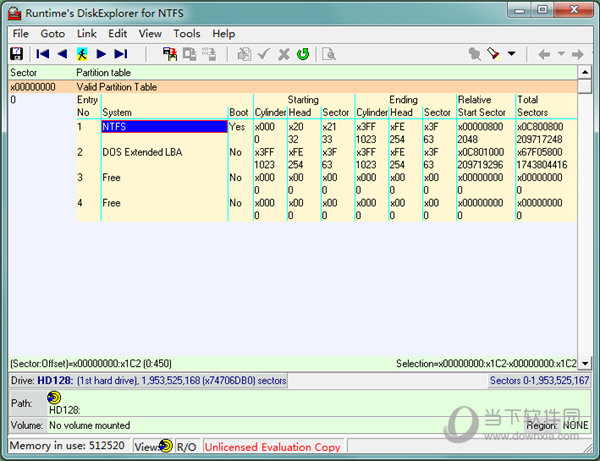Click the Sector:Offset position readout
600x461 pixels.
(91, 363)
